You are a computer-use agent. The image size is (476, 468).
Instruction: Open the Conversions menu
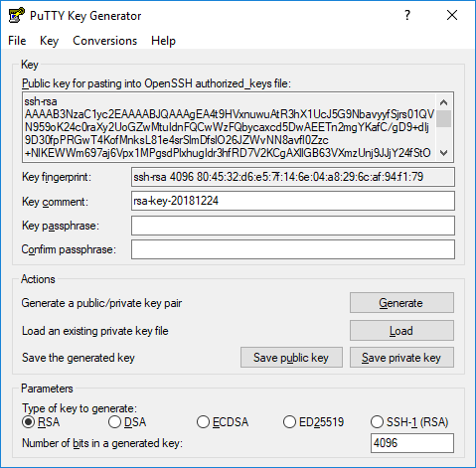pos(104,41)
